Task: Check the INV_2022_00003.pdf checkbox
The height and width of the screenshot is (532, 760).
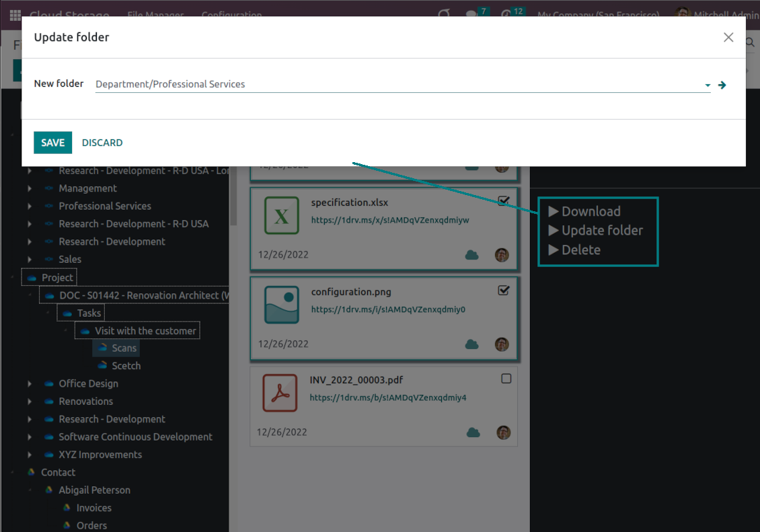Action: point(506,379)
